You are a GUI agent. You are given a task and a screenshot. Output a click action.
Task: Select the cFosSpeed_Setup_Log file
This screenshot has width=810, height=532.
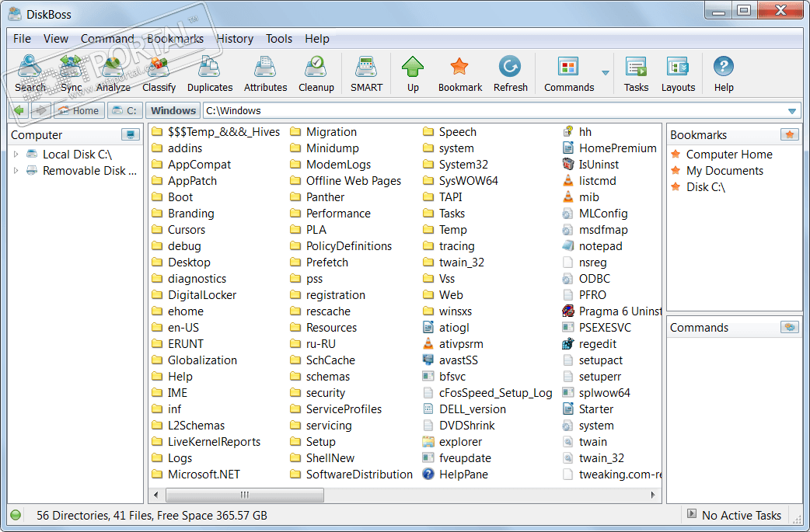(487, 393)
